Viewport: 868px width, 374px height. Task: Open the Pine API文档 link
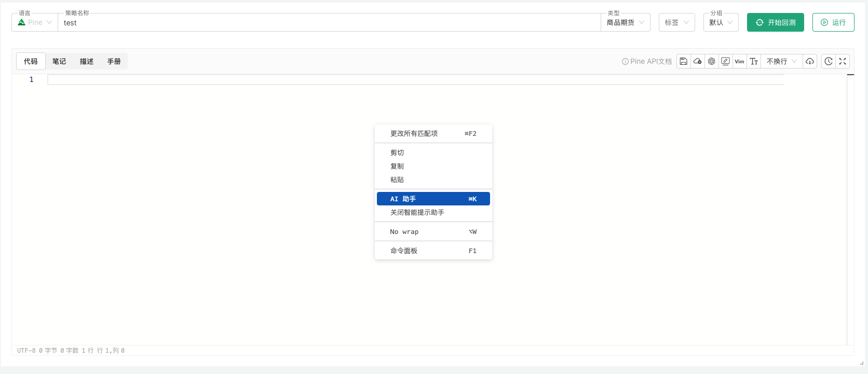pyautogui.click(x=647, y=61)
